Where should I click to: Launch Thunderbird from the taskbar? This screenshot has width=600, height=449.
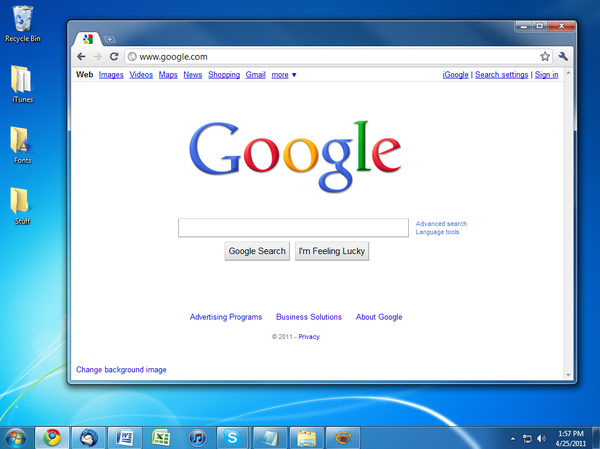click(88, 438)
